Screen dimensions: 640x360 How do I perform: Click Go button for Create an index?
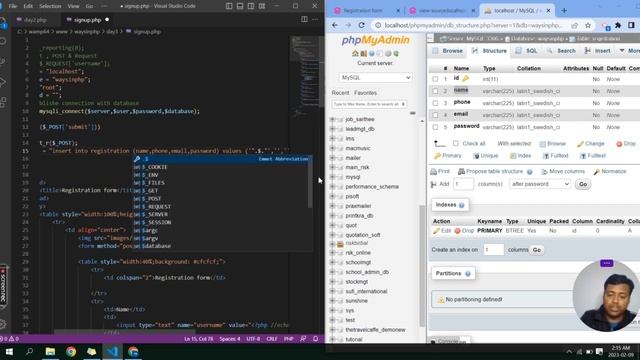(x=537, y=250)
